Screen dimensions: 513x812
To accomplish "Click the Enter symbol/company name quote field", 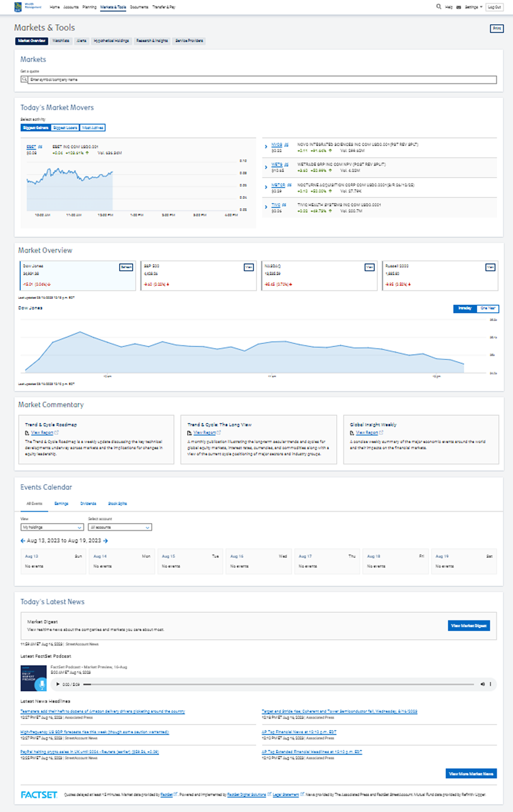I will 263,80.
